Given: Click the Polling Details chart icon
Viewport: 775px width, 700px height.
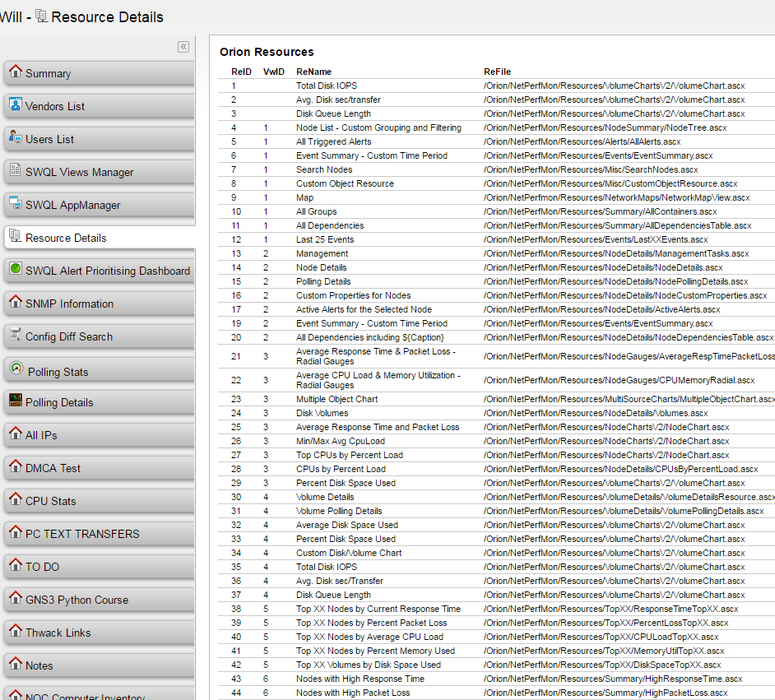Looking at the screenshot, I should [16, 400].
